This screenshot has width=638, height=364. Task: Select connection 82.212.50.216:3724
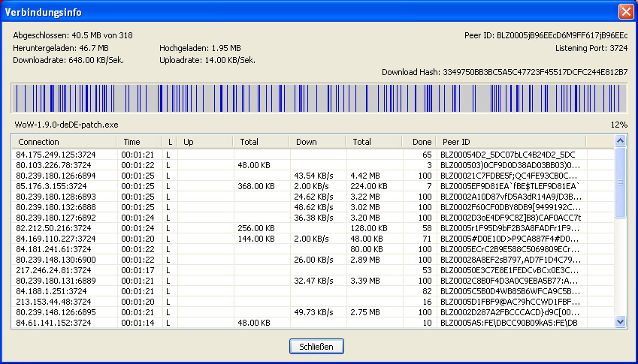tap(313, 228)
